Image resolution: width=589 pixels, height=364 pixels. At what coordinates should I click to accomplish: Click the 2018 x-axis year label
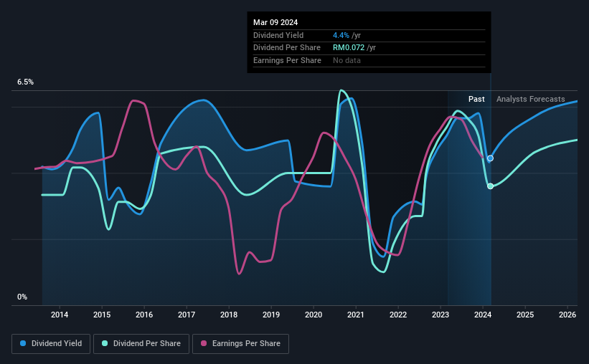[229, 315]
